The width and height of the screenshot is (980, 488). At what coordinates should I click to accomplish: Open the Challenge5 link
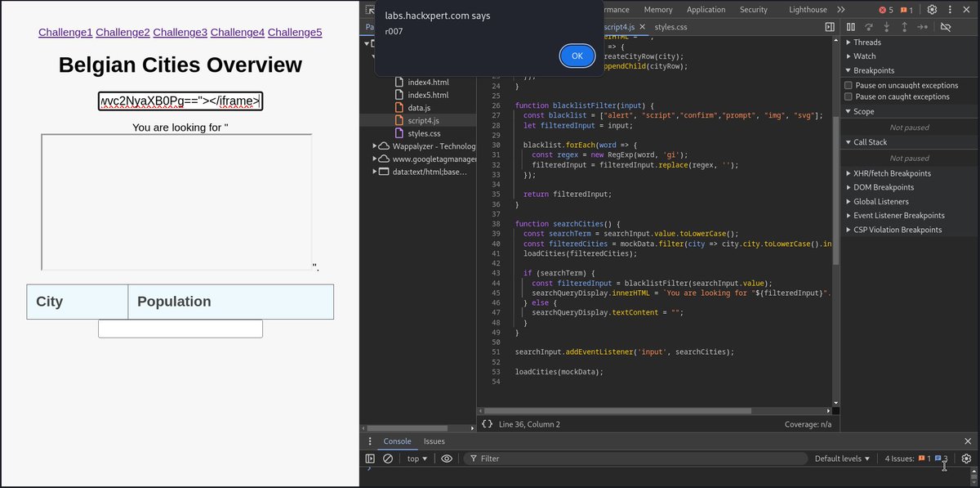click(295, 32)
